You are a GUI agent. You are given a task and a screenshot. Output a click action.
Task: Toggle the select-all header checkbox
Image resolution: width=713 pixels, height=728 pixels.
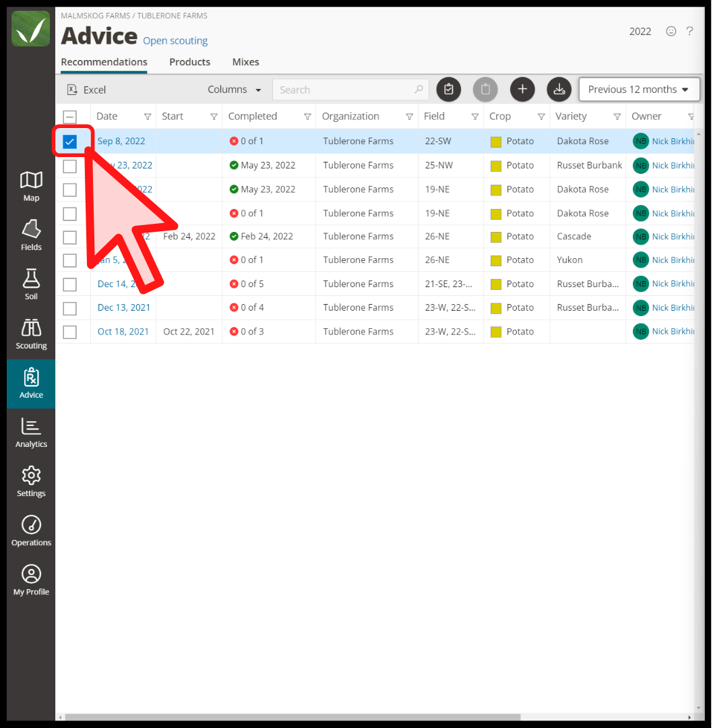69,117
